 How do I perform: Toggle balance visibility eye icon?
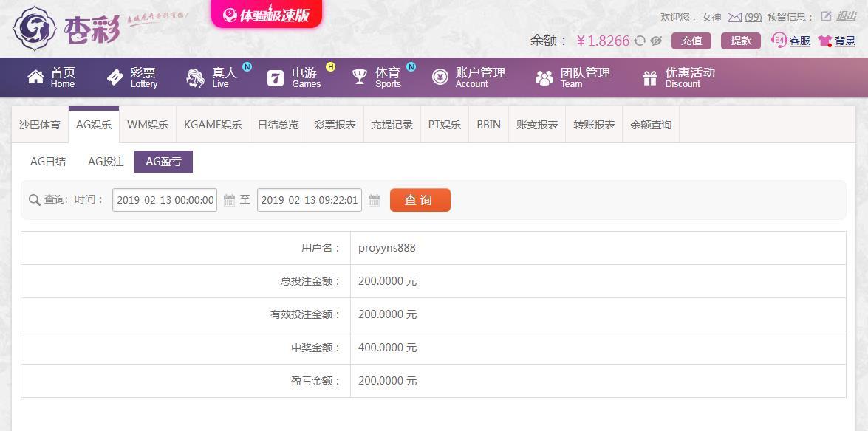(657, 41)
